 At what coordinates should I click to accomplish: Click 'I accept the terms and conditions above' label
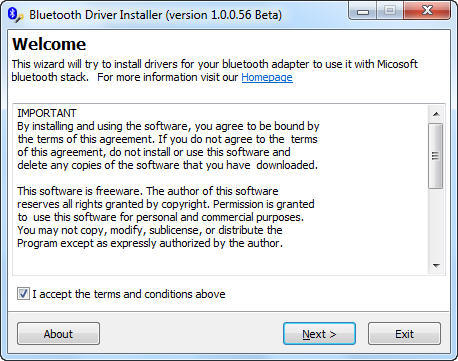(129, 294)
